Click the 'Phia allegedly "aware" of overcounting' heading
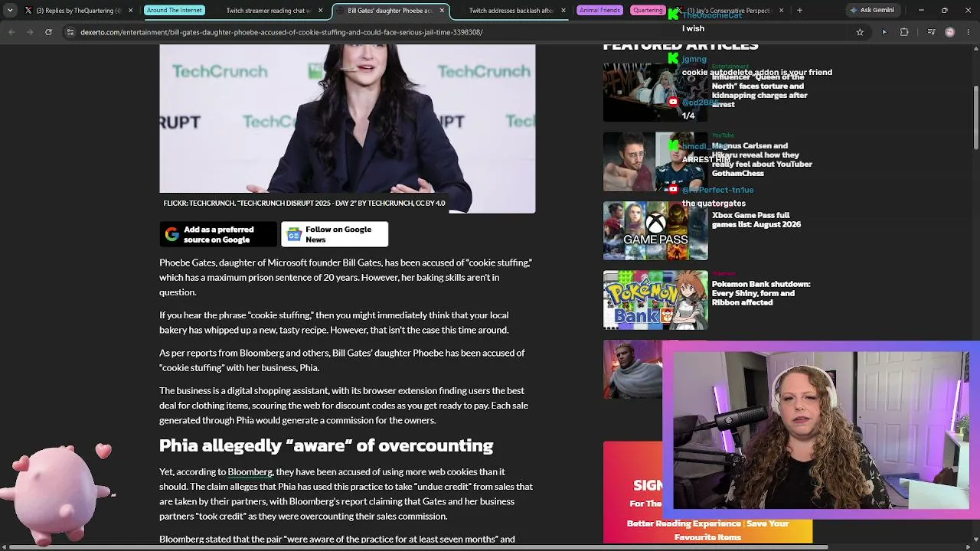 326,445
